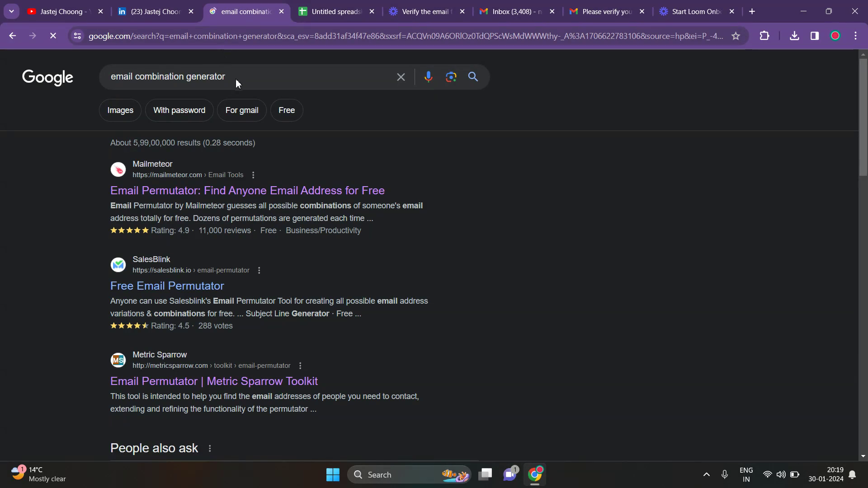Toggle the Chrome side panel
868x488 pixels.
pos(814,36)
